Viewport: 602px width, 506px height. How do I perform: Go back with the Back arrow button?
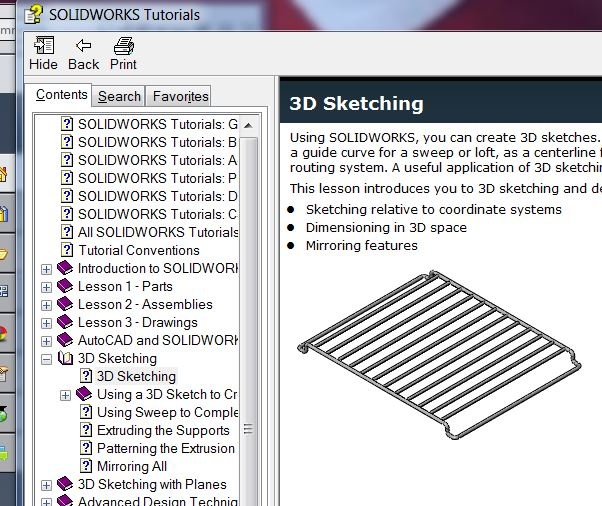(83, 53)
